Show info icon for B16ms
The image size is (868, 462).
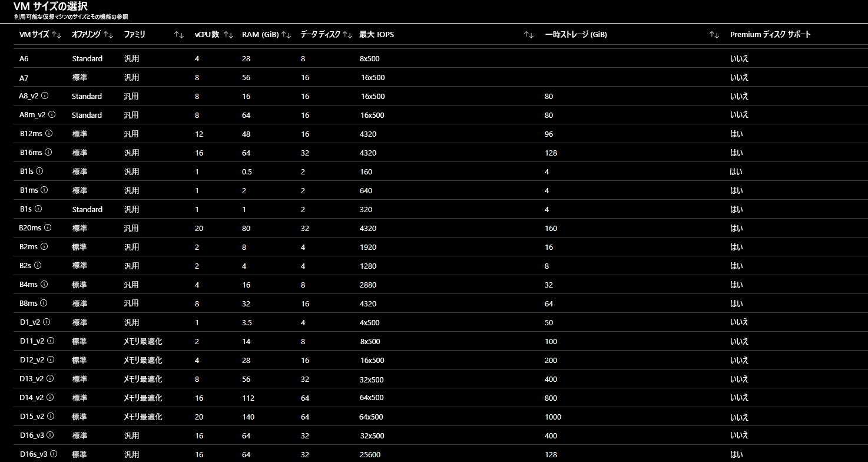[x=48, y=152]
